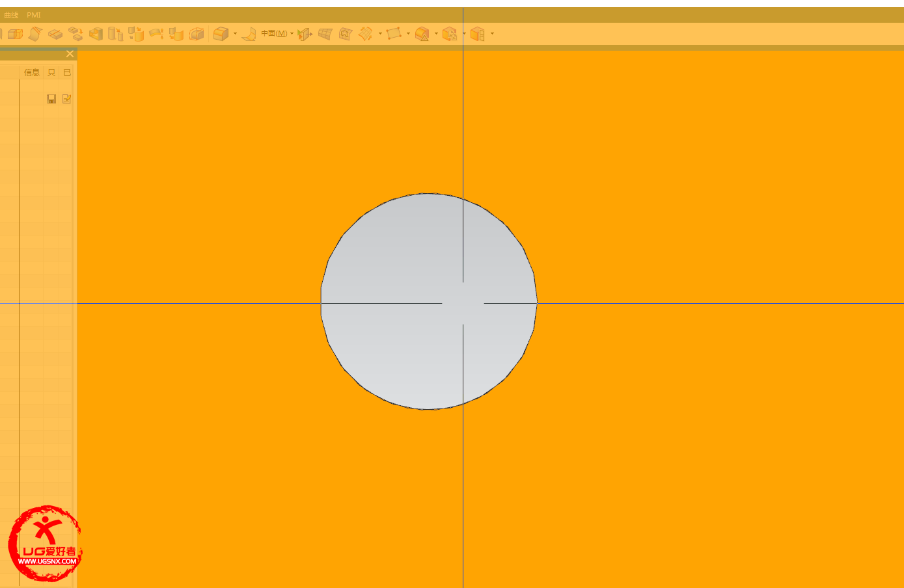Click the curved corner sheet icon
The image size is (904, 588).
[249, 34]
